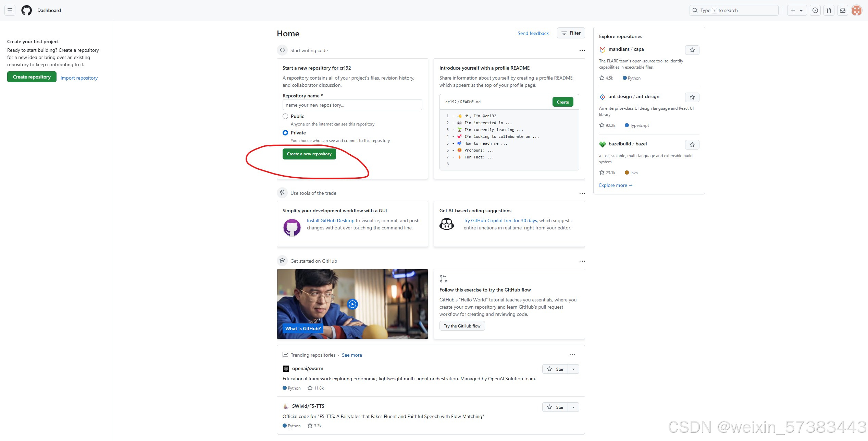868x441 pixels.
Task: Open pull requests icon in header
Action: click(x=829, y=10)
